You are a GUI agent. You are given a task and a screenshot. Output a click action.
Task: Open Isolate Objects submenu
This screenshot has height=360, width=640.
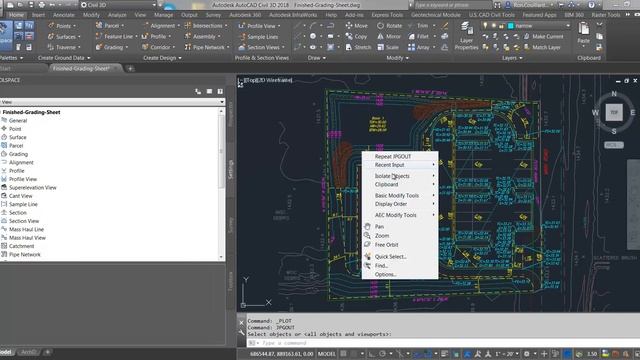coord(400,176)
